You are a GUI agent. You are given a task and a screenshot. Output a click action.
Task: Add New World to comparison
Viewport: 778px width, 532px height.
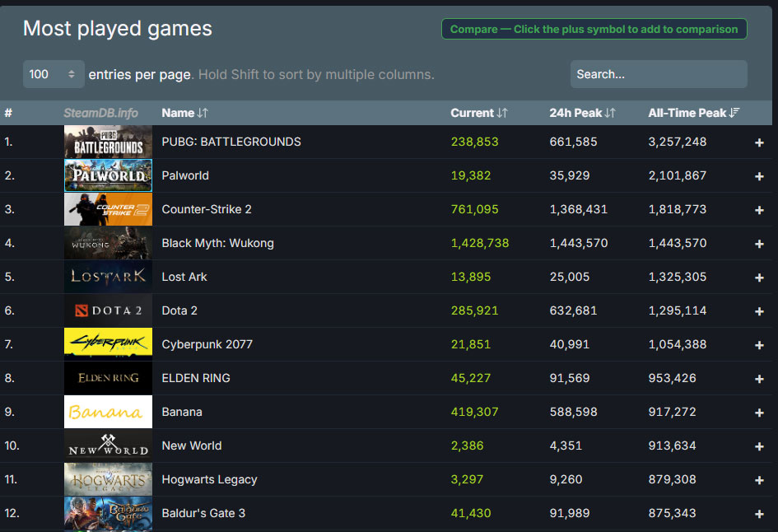(758, 446)
